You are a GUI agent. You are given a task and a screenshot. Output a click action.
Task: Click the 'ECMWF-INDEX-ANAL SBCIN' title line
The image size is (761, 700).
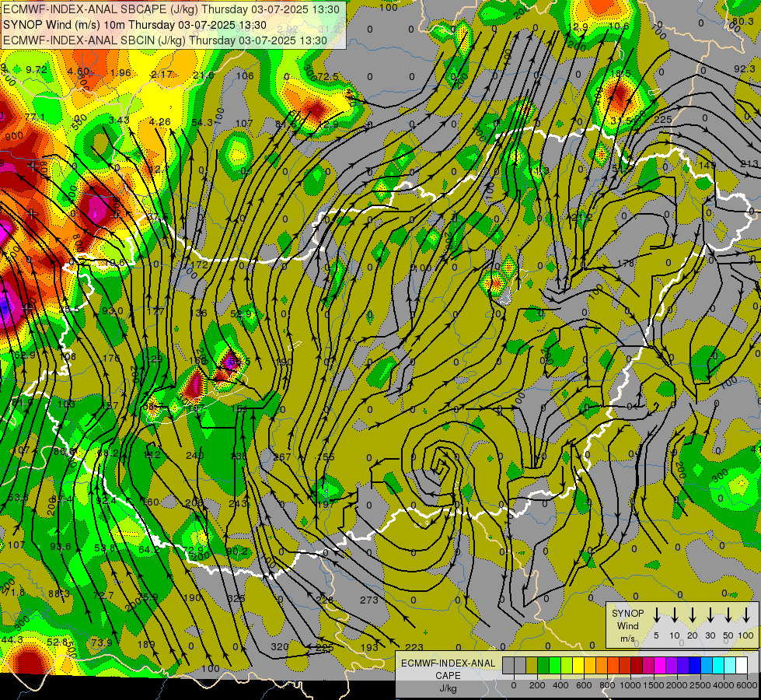pyautogui.click(x=165, y=40)
